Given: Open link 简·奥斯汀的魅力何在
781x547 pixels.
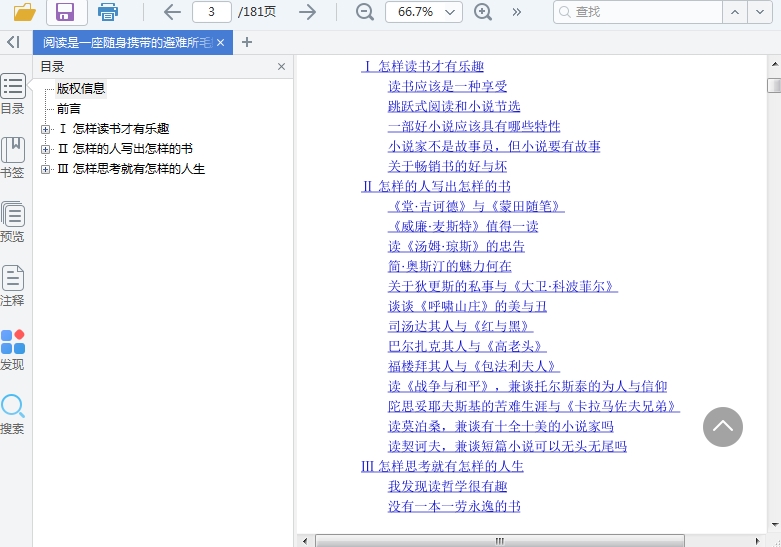Looking at the screenshot, I should (450, 266).
